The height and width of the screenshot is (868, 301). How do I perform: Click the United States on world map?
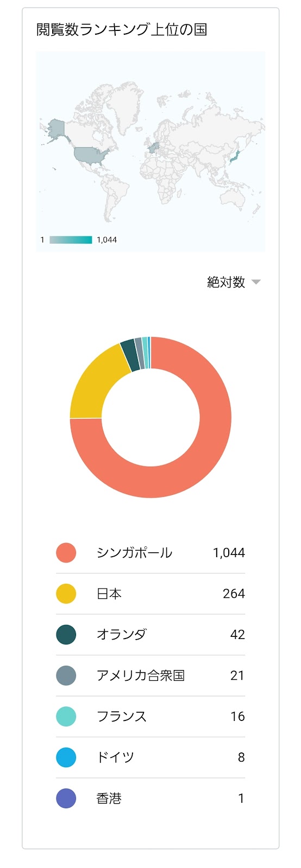91,155
